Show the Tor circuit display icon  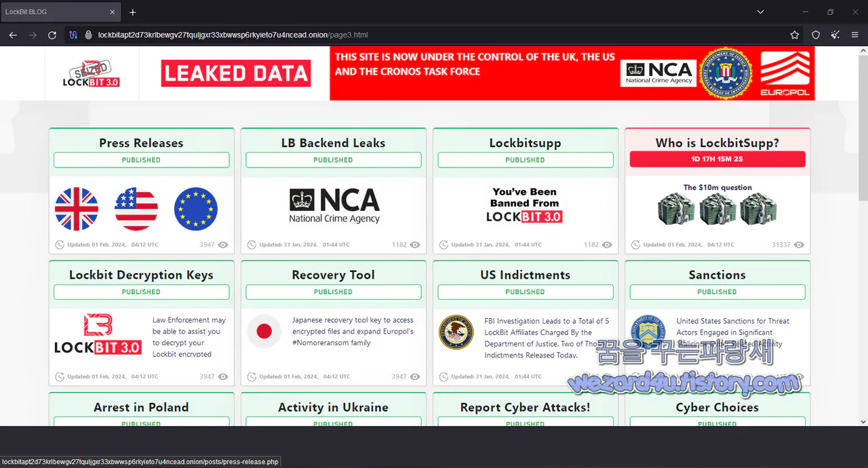tap(73, 35)
